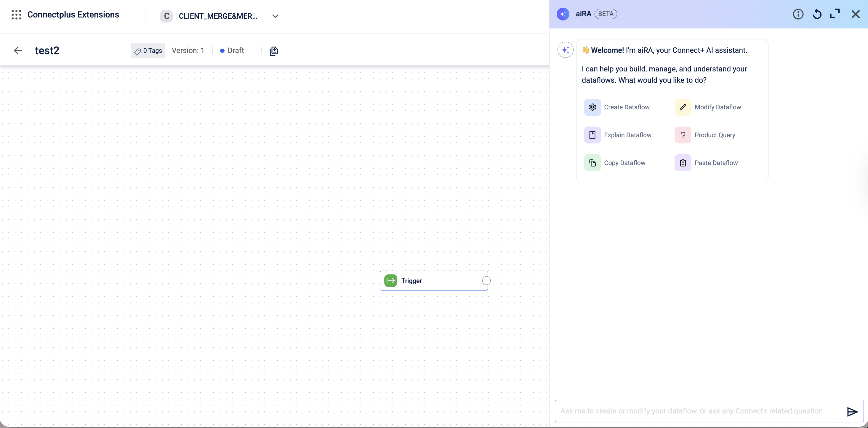Click the aiRA info icon
Image resolution: width=868 pixels, height=428 pixels.
click(797, 14)
